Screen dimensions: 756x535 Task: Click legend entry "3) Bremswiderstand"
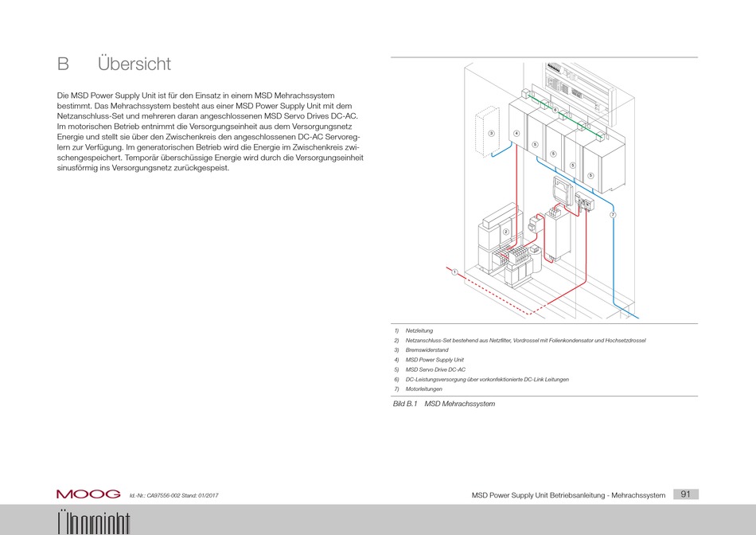[422, 350]
